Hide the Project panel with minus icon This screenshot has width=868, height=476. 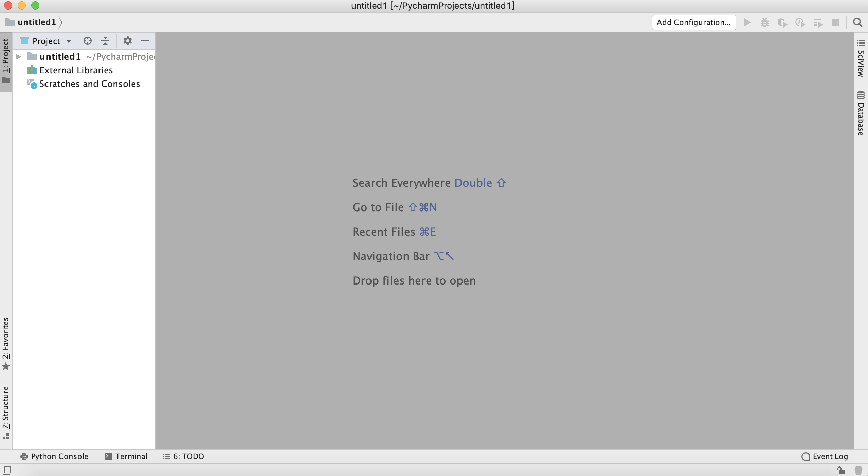(145, 41)
